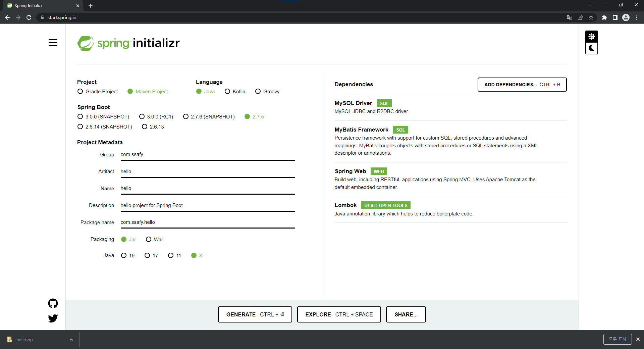644x349 pixels.
Task: Click the translate page icon
Action: [570, 17]
